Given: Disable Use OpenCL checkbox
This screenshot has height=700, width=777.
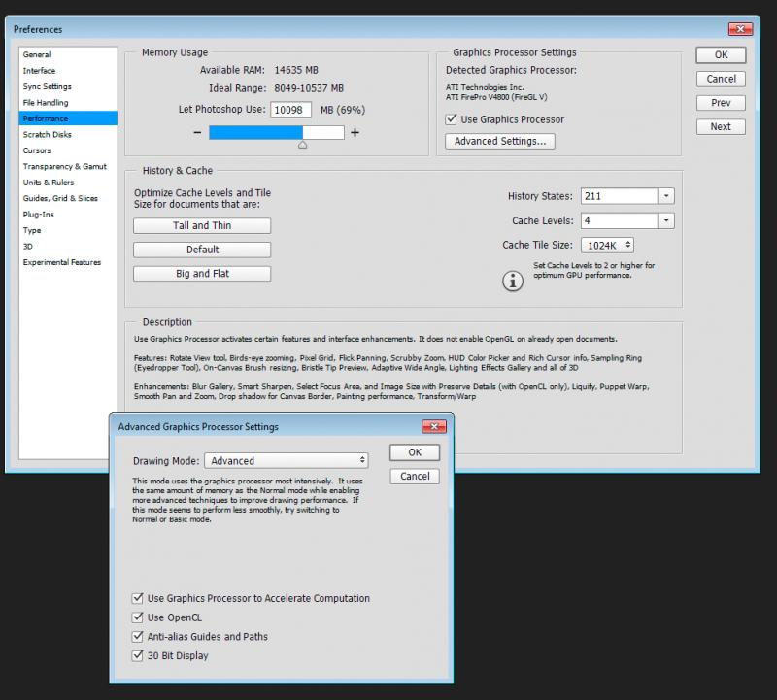Looking at the screenshot, I should pyautogui.click(x=138, y=617).
